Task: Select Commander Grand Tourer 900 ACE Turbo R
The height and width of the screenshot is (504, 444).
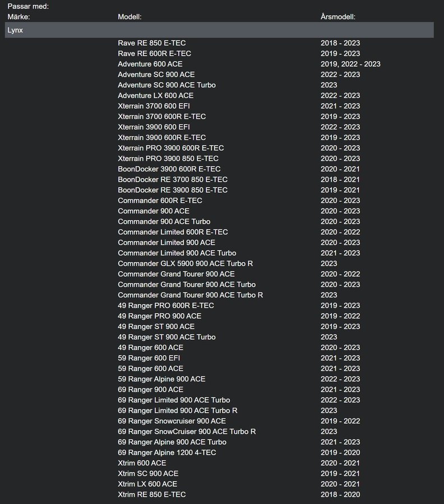Action: click(x=190, y=295)
